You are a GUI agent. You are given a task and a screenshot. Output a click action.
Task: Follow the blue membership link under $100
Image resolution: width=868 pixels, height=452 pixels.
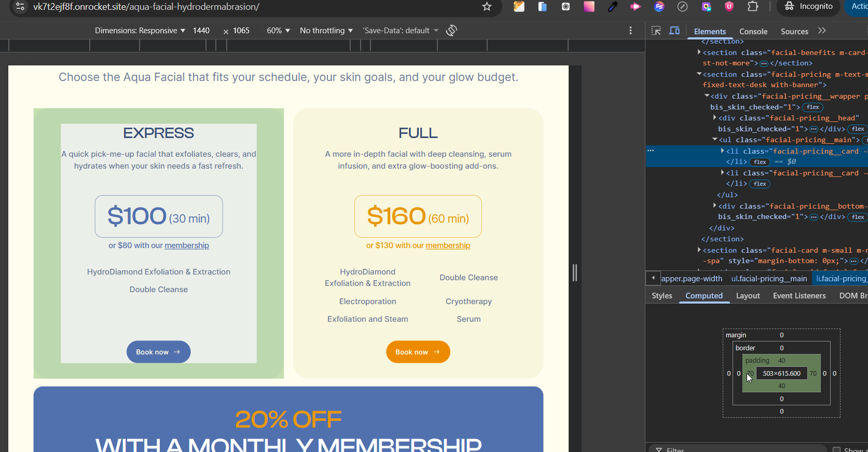(187, 245)
